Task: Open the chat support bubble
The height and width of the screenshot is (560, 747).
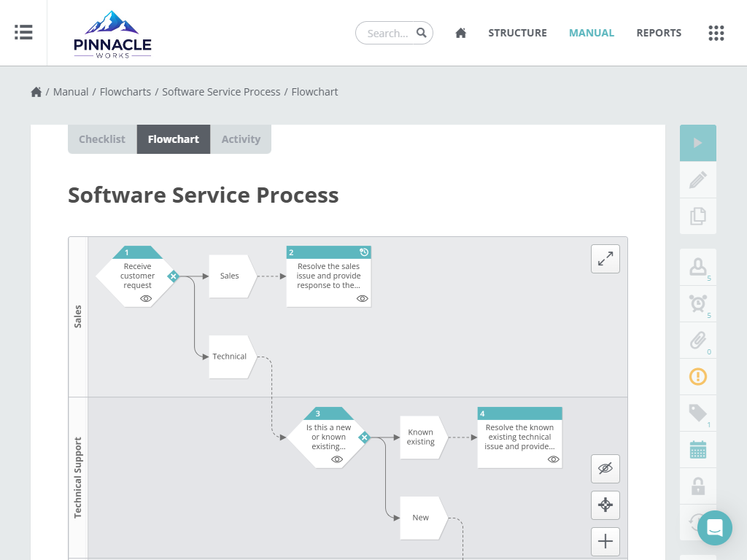Action: click(x=715, y=528)
